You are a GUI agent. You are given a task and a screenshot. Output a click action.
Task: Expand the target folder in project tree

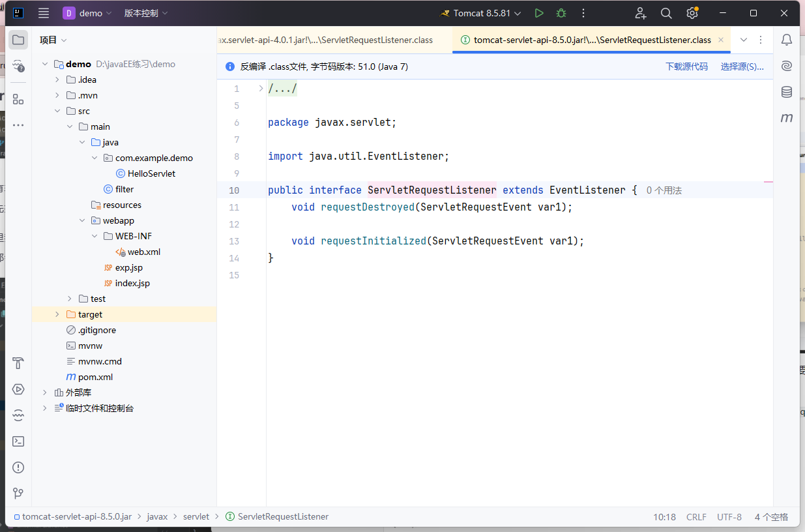tap(57, 314)
